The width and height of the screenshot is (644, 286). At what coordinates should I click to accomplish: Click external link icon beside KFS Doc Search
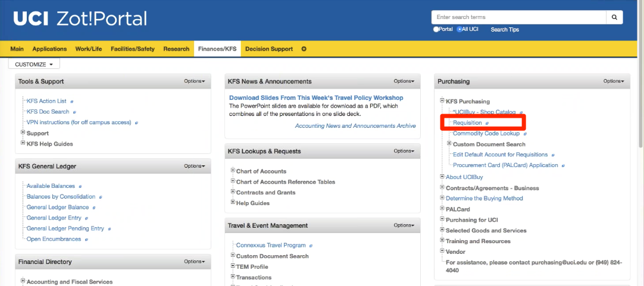pos(75,112)
